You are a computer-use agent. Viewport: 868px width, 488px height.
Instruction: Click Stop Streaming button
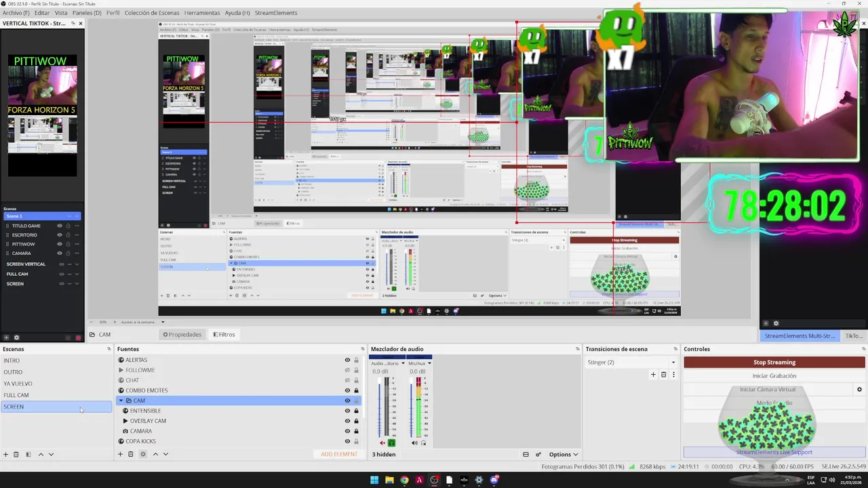coord(774,363)
